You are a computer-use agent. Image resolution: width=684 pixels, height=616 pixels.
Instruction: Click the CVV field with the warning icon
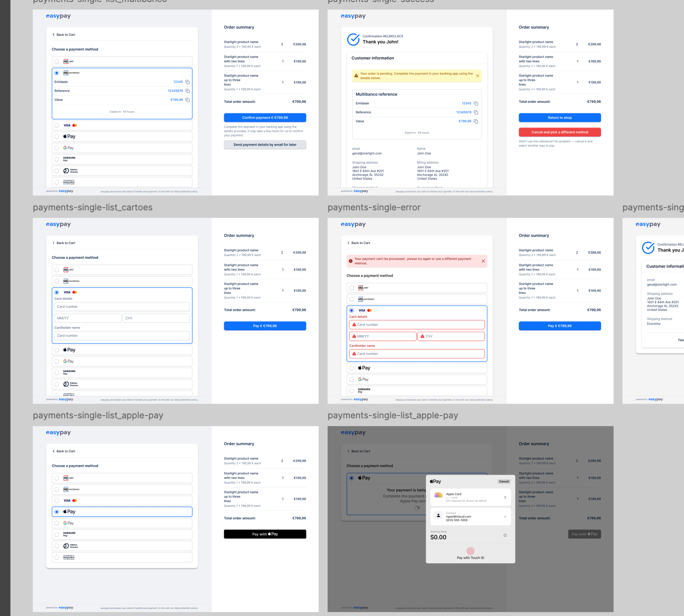pyautogui.click(x=451, y=336)
